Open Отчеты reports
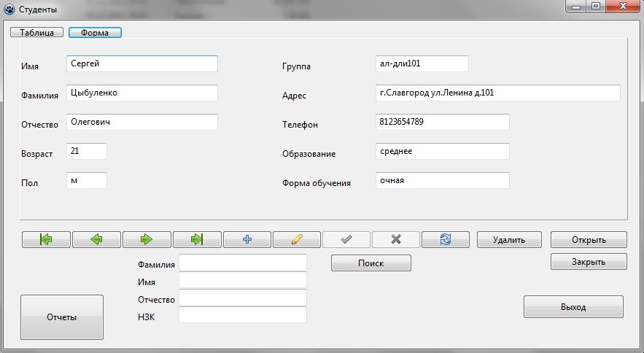Screen dimensions: 644x353 [x=61, y=317]
